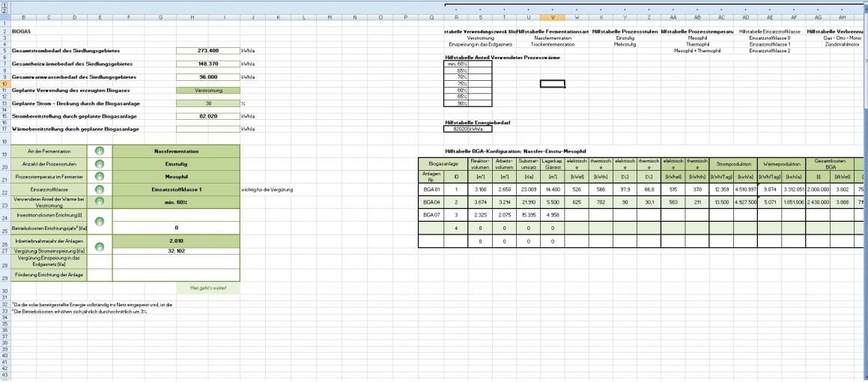Click the Betriebskosten cell showing 0
The image size is (868, 382).
pos(176,228)
